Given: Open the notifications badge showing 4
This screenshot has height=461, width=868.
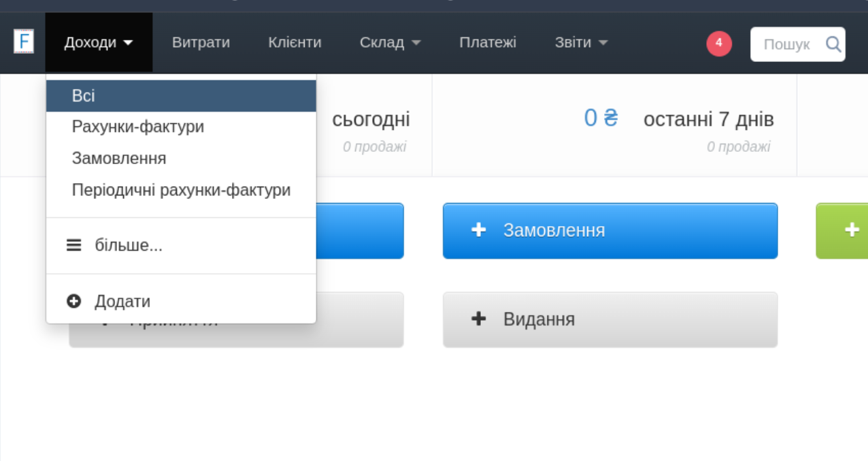Looking at the screenshot, I should pos(719,44).
